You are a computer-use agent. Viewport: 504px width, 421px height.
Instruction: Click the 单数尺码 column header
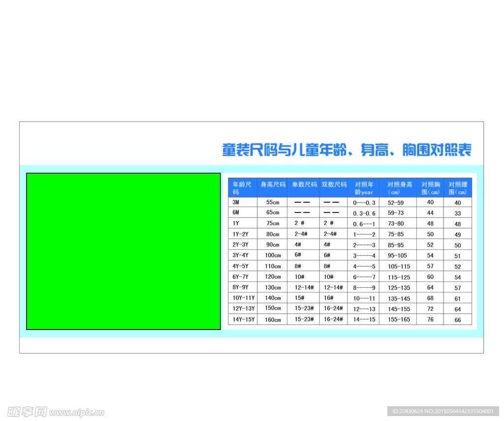pos(304,185)
